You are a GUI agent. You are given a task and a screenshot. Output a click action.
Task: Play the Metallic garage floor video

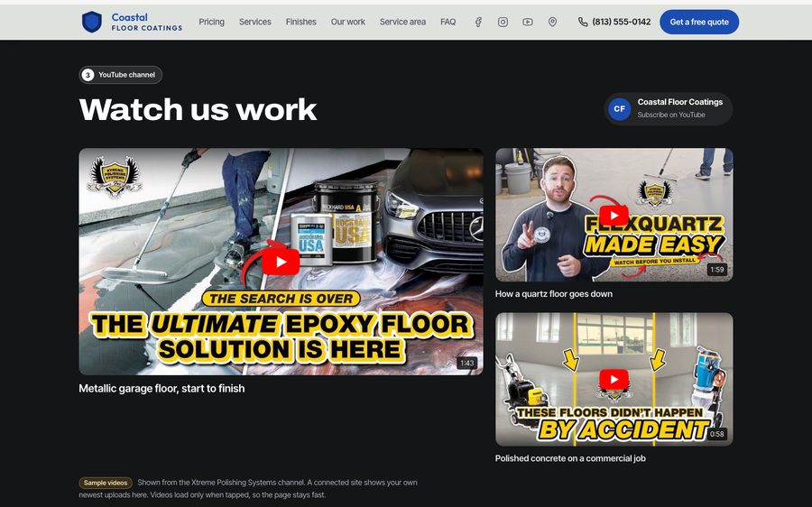pos(281,262)
